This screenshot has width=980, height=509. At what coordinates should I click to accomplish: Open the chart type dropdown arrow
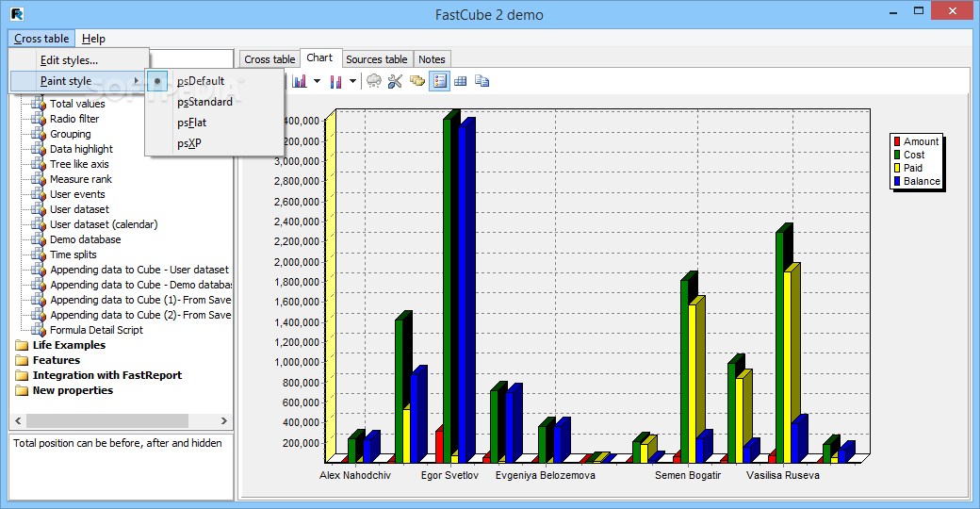pyautogui.click(x=317, y=81)
